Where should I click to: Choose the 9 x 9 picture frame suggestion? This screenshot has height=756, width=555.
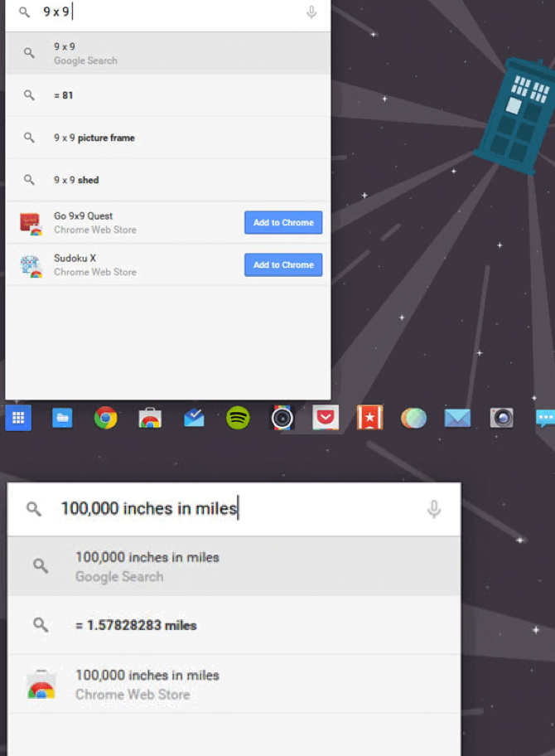167,138
